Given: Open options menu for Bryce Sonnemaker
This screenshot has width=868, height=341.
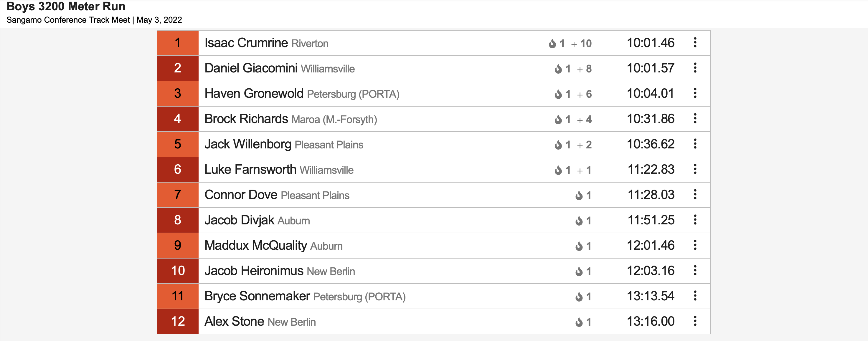Looking at the screenshot, I should pos(695,296).
